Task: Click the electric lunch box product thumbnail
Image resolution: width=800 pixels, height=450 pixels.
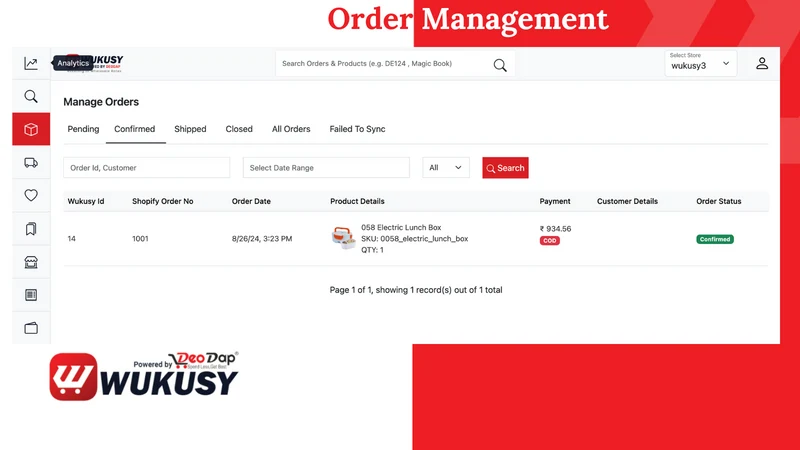Action: coord(343,238)
